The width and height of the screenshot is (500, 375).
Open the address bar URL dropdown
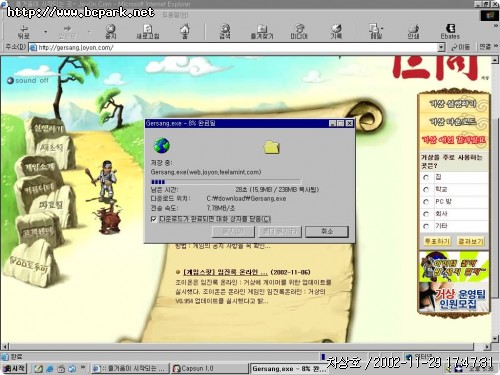pyautogui.click(x=441, y=48)
